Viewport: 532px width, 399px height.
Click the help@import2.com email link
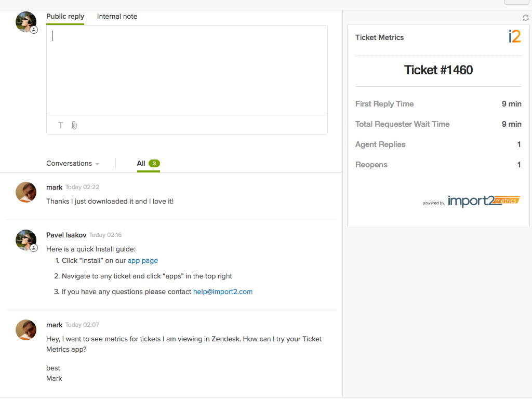coord(223,292)
